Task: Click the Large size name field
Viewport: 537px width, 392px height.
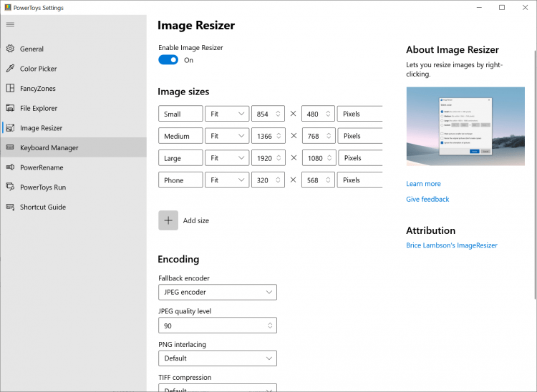Action: 180,158
